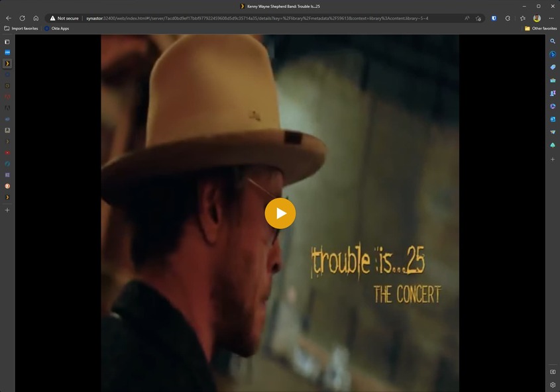Viewport: 560px width, 392px height.
Task: Play the Trouble Is...25 concert video
Action: [280, 213]
